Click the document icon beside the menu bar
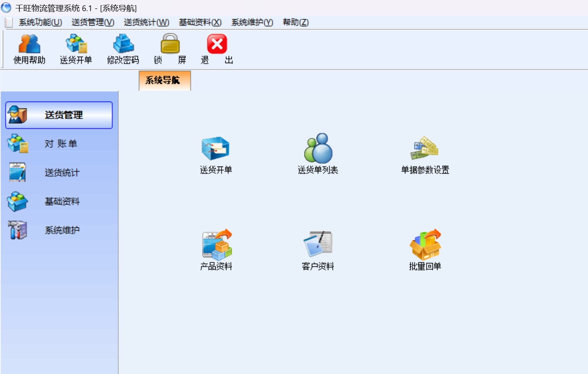The image size is (588, 374). coord(8,23)
